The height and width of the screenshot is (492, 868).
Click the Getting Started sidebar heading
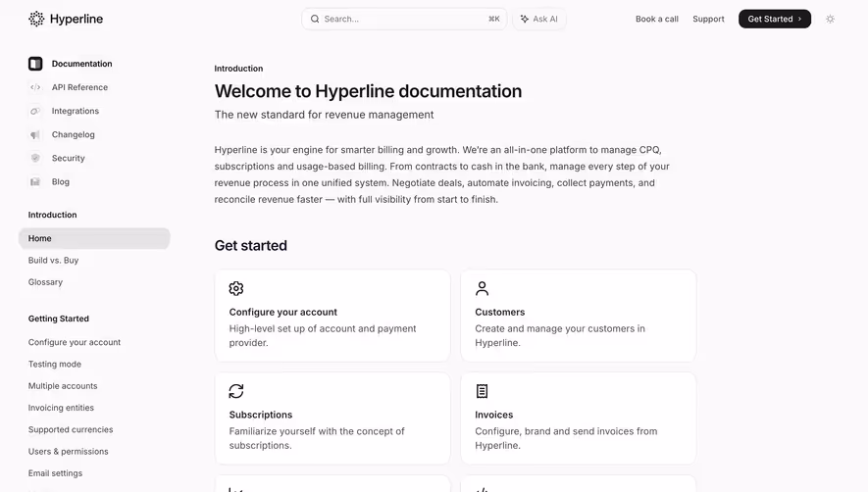click(x=59, y=319)
